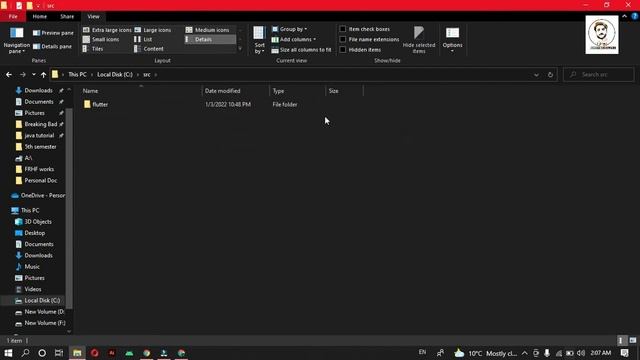Viewport: 640px width, 360px height.
Task: Open the Sort by dropdown
Action: pos(259,40)
